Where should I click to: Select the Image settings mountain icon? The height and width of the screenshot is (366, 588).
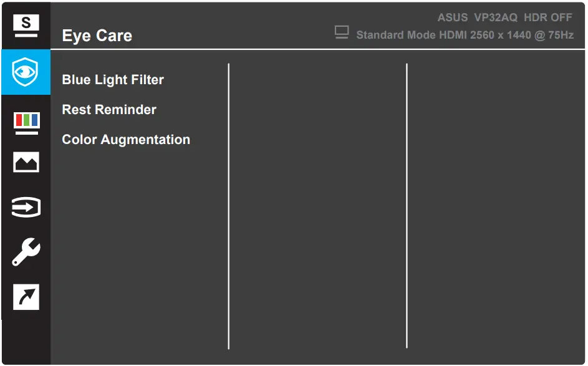point(26,163)
